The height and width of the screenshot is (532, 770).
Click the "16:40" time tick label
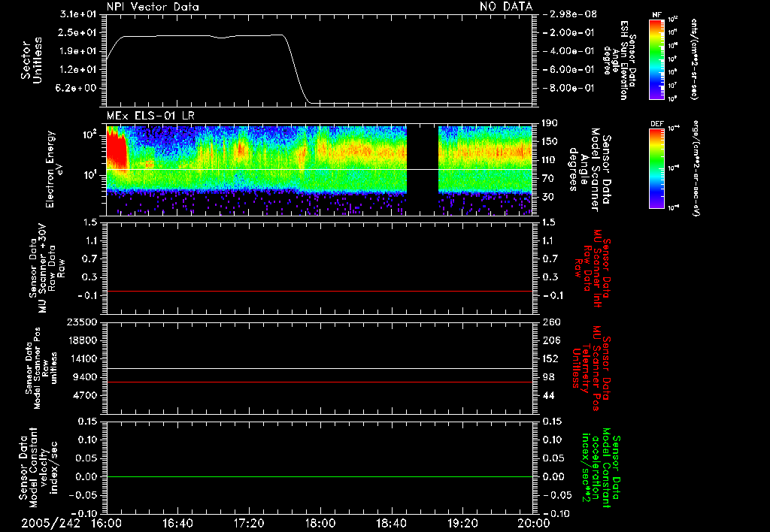click(x=177, y=523)
